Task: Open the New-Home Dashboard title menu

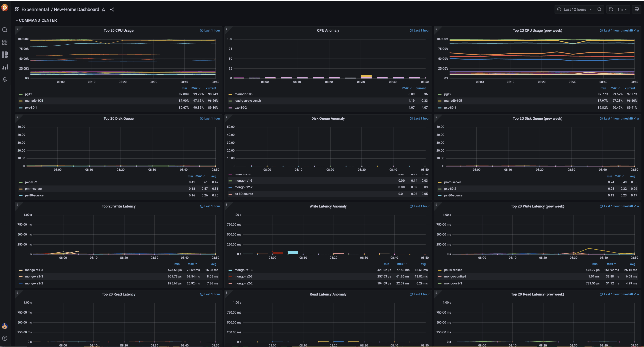Action: coord(76,9)
